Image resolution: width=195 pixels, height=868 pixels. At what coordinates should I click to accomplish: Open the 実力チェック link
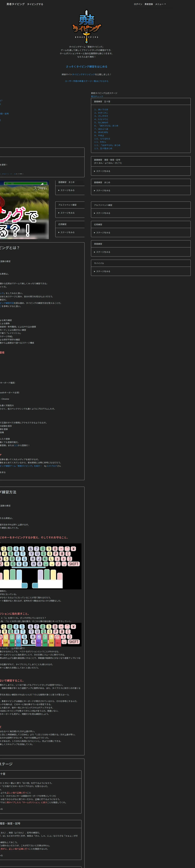coord(97,96)
